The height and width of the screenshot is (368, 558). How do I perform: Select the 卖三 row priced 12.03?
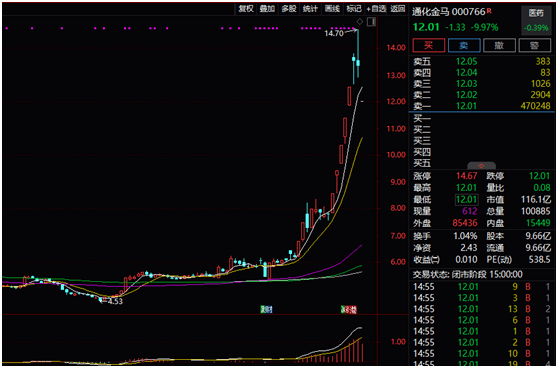pyautogui.click(x=481, y=84)
